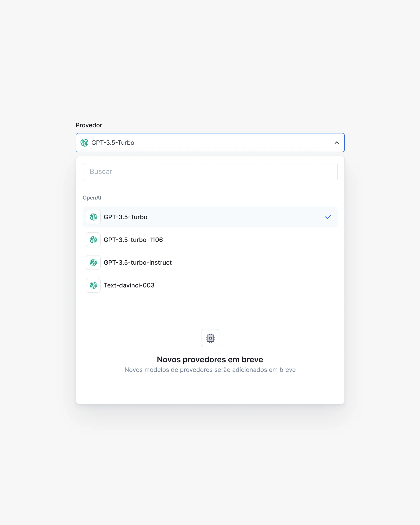Image resolution: width=420 pixels, height=525 pixels.
Task: Click the OpenAI icon next to GPT-3.5-turbo-1106
Action: pyautogui.click(x=93, y=240)
